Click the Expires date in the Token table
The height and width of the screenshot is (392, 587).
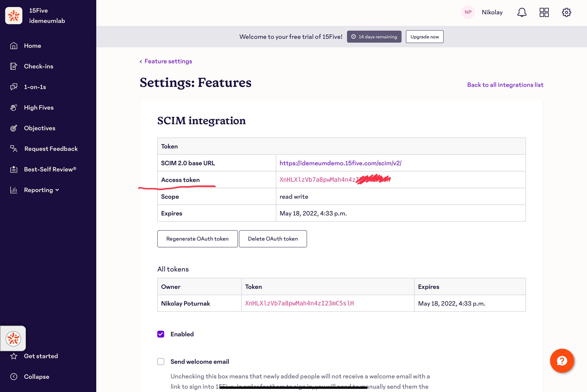(x=313, y=213)
